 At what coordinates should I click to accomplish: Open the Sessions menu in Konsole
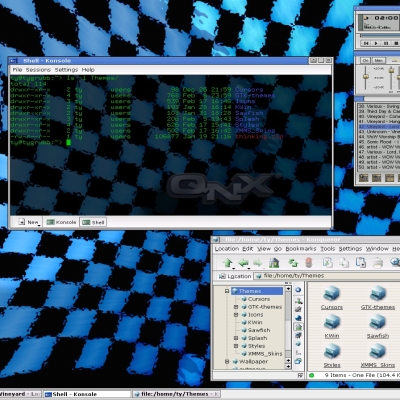tap(38, 70)
